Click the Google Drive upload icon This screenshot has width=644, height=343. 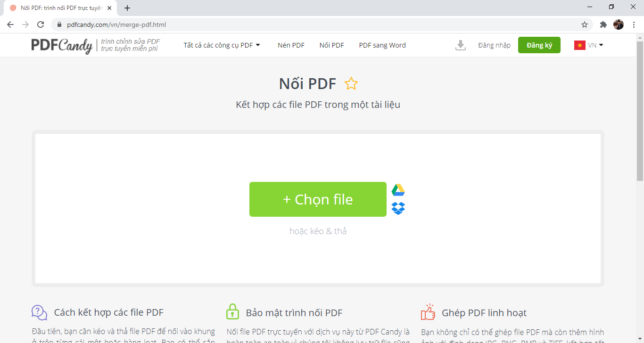398,190
